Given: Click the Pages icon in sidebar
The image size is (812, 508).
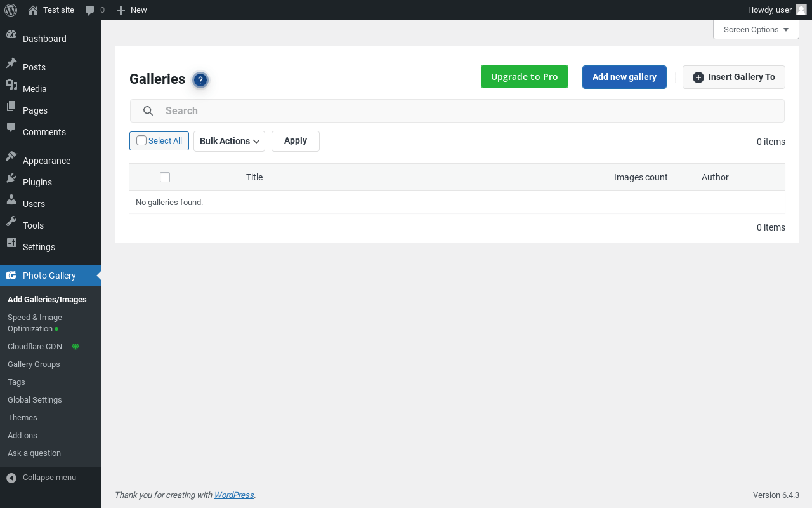Looking at the screenshot, I should (11, 107).
